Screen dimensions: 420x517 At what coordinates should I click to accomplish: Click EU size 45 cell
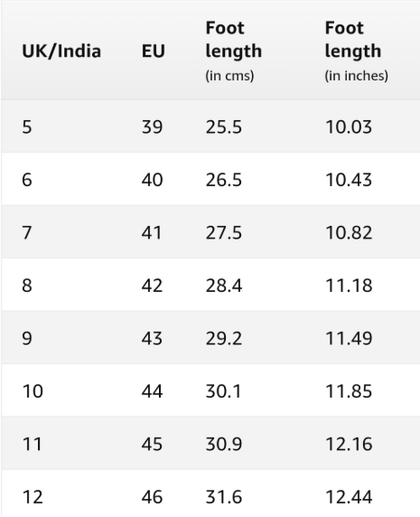(x=152, y=444)
